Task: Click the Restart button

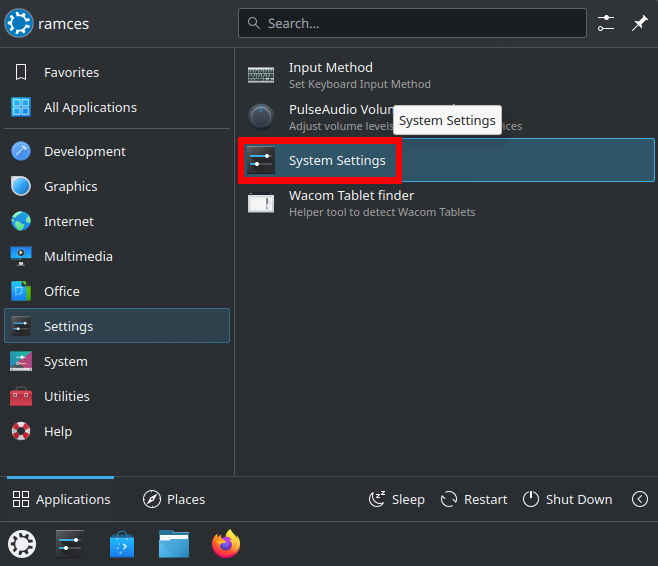Action: click(x=474, y=499)
